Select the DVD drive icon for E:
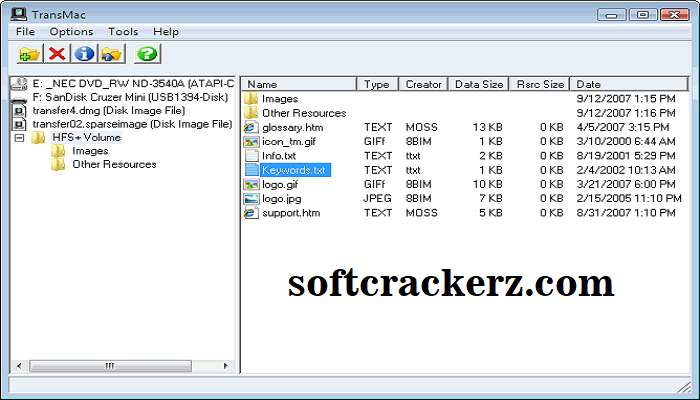The width and height of the screenshot is (700, 400). pyautogui.click(x=19, y=83)
